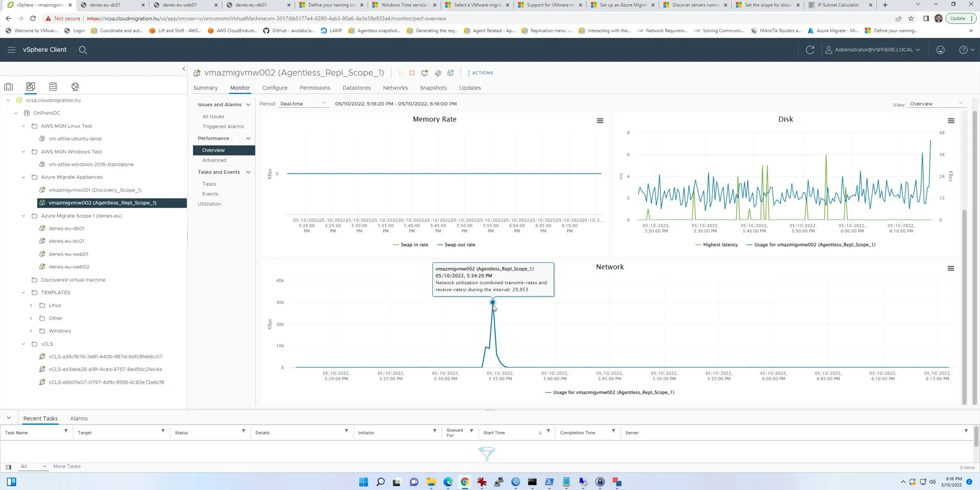Take a snapshot using the snapshot icon
Image resolution: width=980 pixels, height=490 pixels.
coord(450,73)
